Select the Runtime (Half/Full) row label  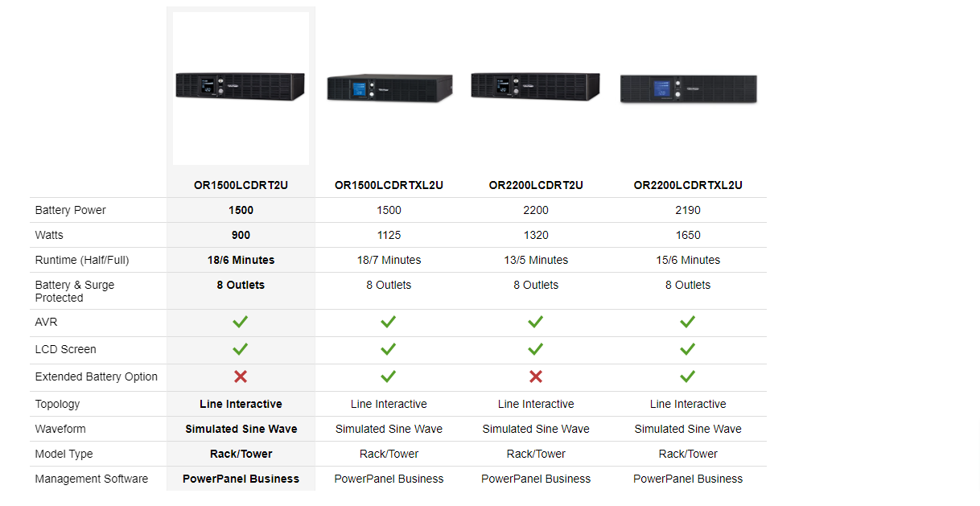coord(82,260)
